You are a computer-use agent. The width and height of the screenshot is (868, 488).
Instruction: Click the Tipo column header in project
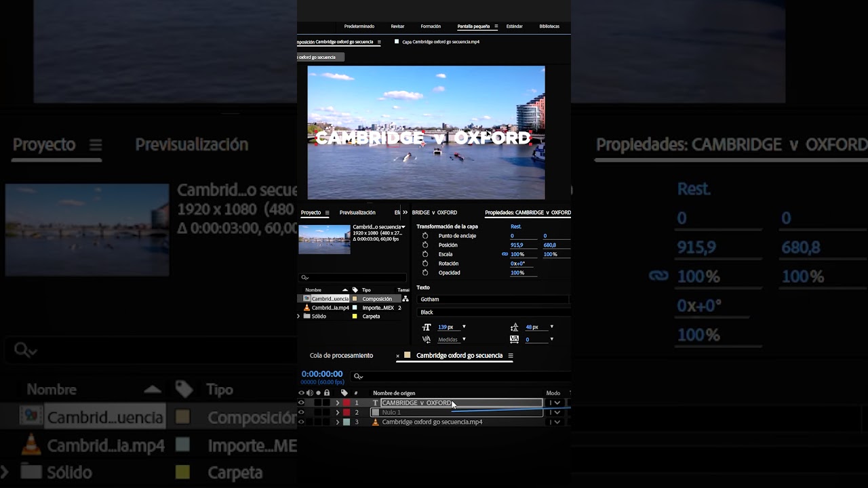click(x=366, y=289)
